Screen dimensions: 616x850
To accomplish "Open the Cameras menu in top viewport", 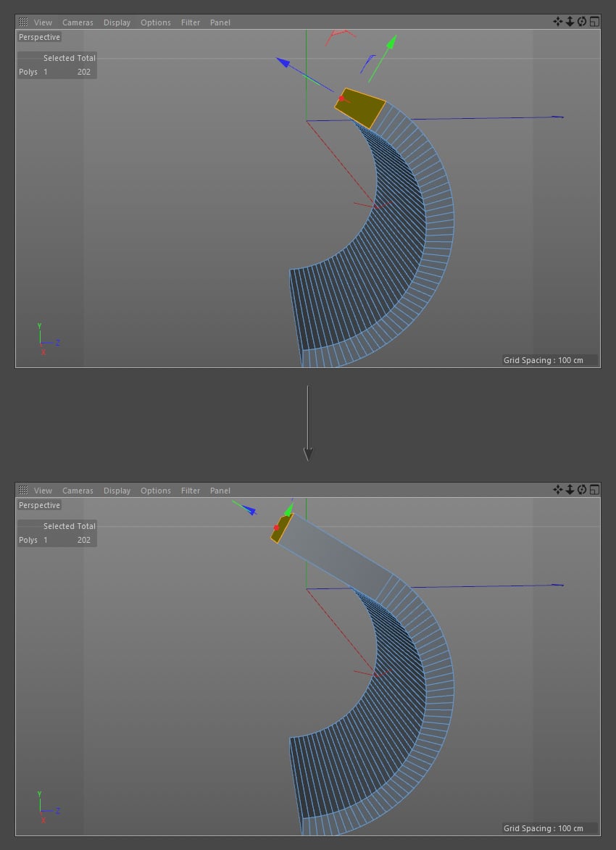I will 78,22.
